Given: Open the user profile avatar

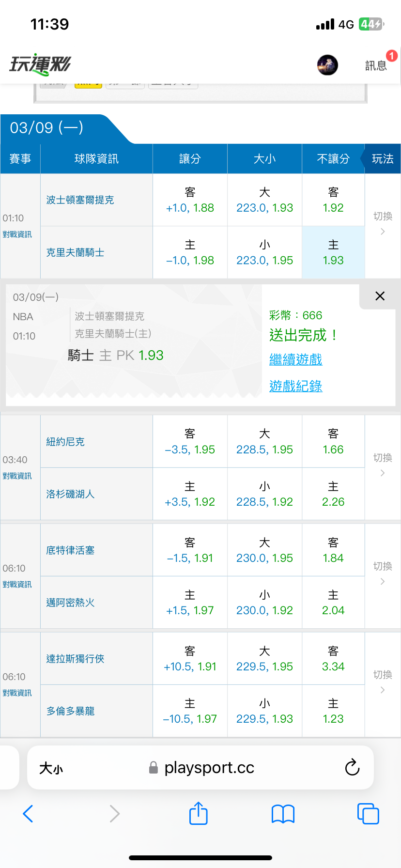Looking at the screenshot, I should 327,65.
